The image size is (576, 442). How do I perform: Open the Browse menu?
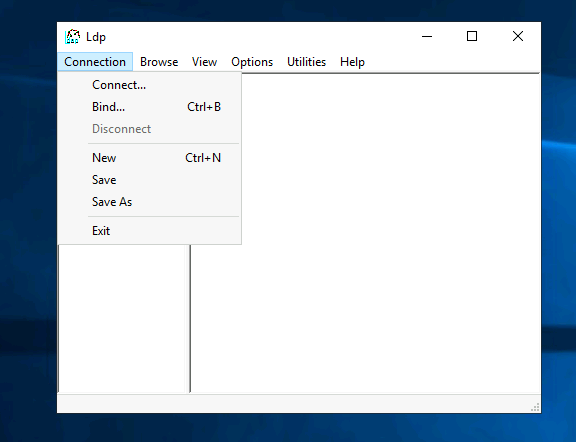[x=159, y=62]
